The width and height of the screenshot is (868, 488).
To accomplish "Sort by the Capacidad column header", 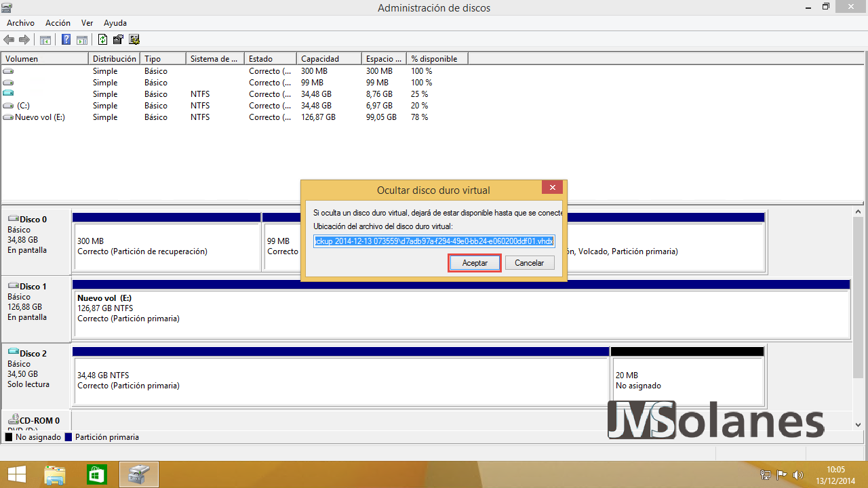I will [329, 59].
